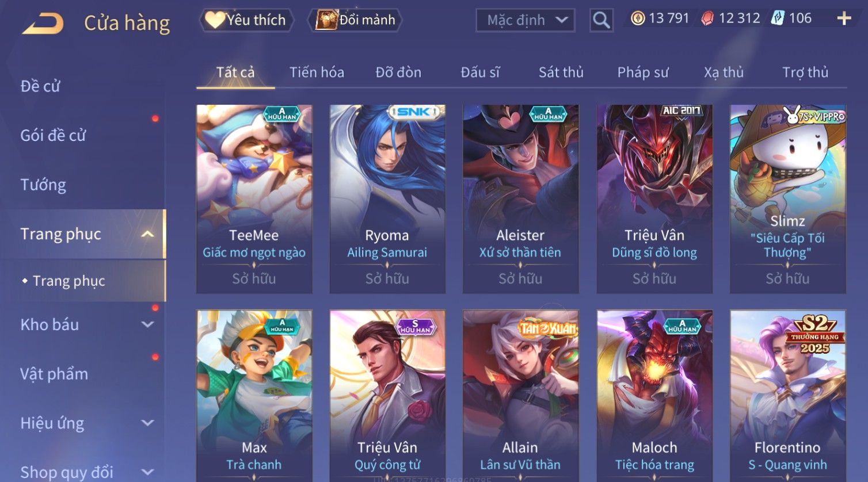Tap the plus icon to add currency
The image size is (868, 482).
tap(844, 19)
